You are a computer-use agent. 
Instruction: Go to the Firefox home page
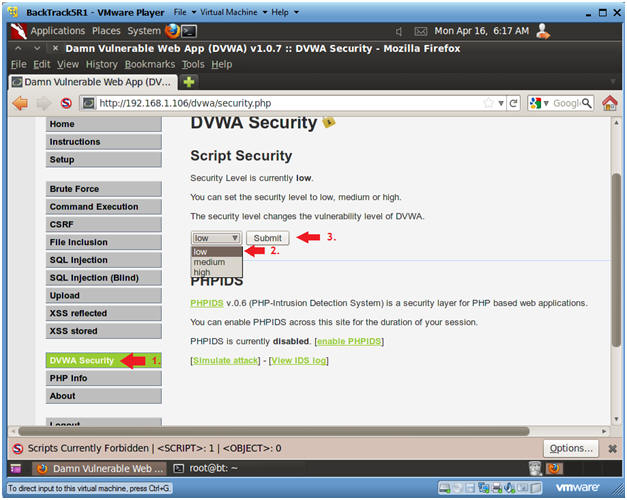609,103
